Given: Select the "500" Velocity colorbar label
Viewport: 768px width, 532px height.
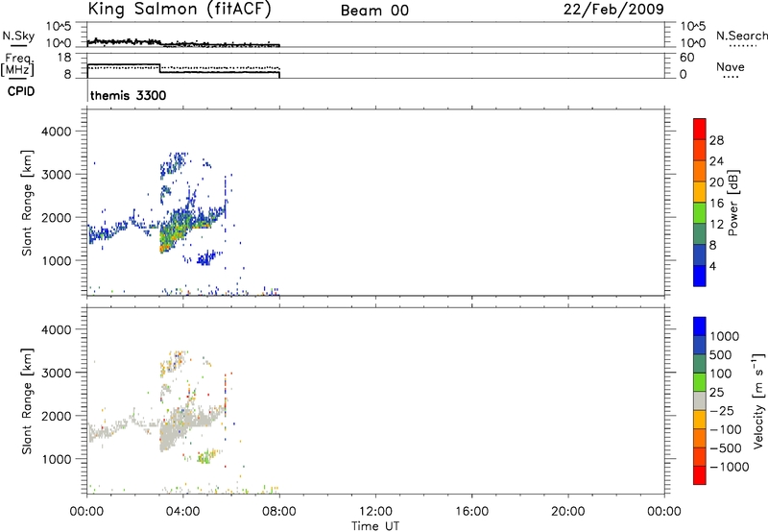Looking at the screenshot, I should click(721, 354).
